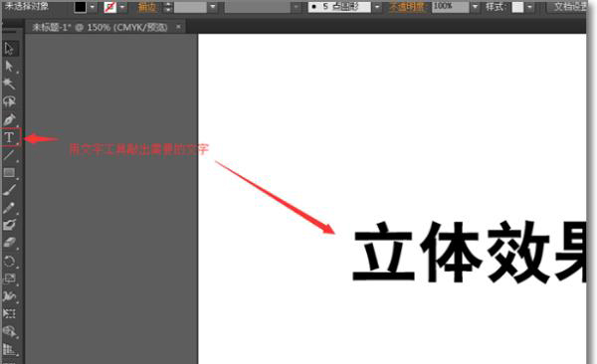Select the Pen tool
Image resolution: width=597 pixels, height=364 pixels.
pos(10,119)
